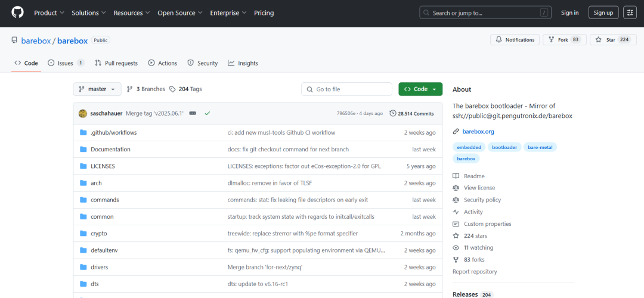Click the Search or jump to field
This screenshot has width=644, height=298.
485,13
